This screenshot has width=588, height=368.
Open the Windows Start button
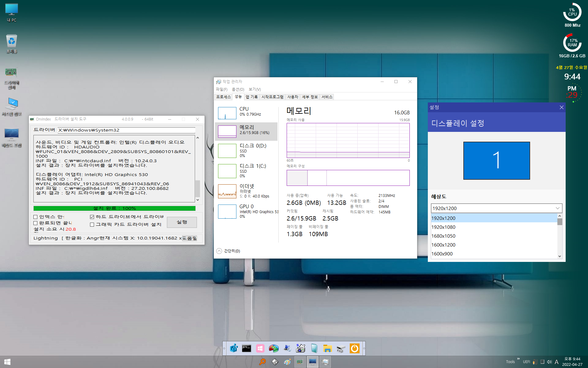(7, 362)
